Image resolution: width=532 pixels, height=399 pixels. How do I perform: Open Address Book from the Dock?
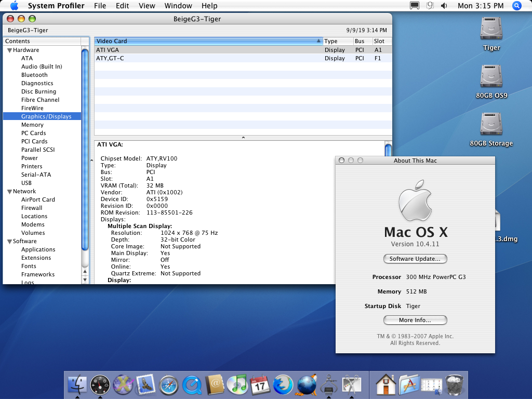pos(215,385)
